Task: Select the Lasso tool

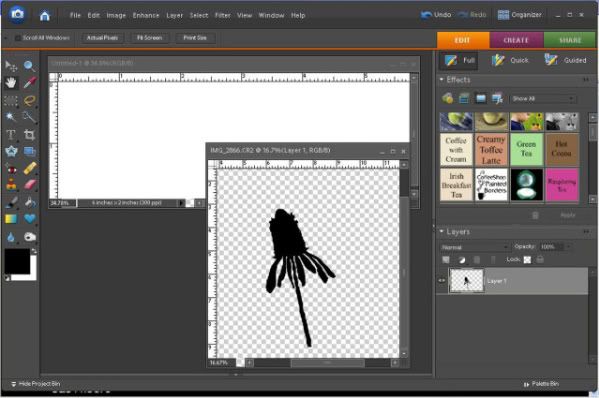Action: (29, 100)
